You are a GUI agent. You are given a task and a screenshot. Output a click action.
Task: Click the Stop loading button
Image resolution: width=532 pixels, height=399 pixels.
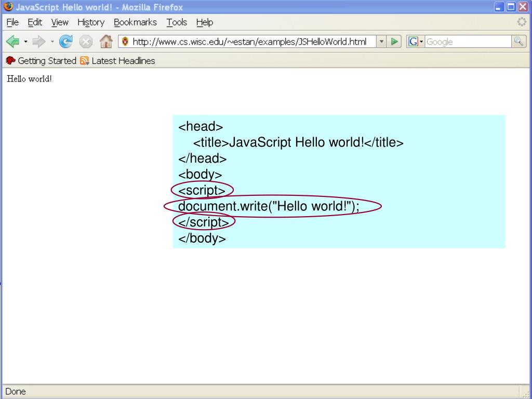click(x=86, y=42)
